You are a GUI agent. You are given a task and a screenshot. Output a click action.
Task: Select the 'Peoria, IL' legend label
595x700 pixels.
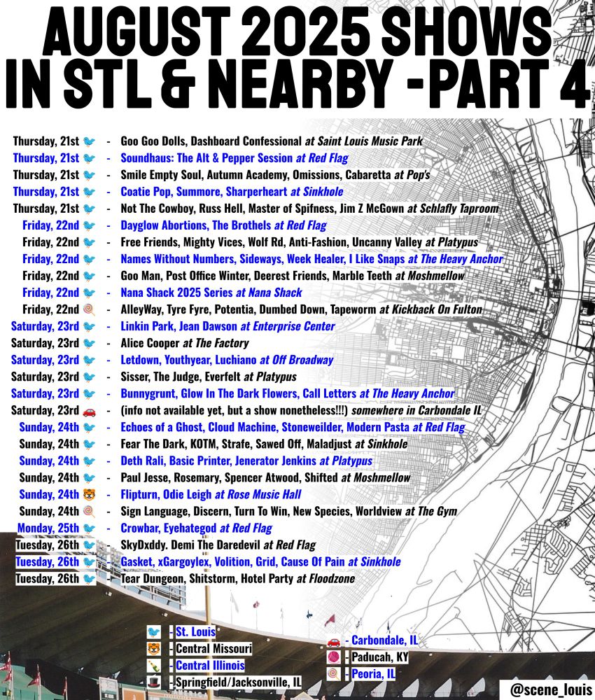(x=374, y=673)
